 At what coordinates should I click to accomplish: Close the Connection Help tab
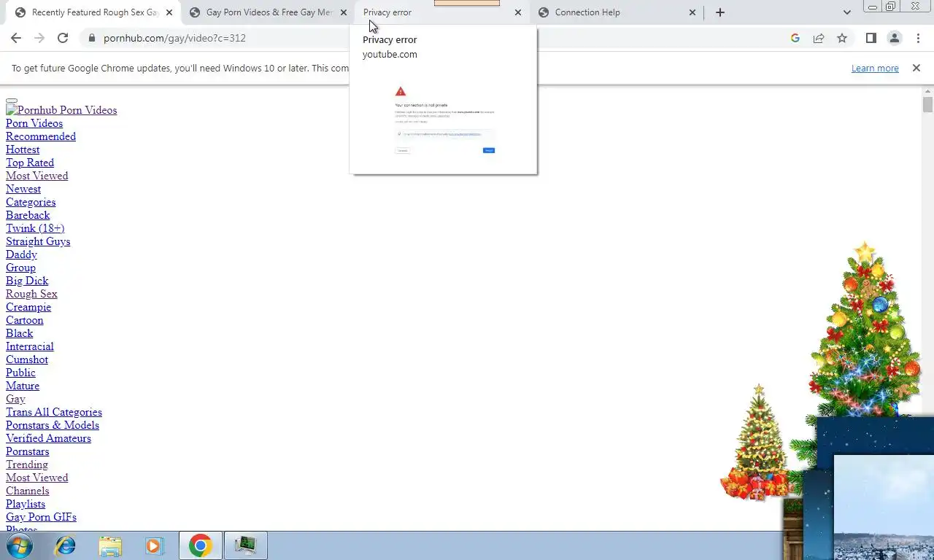(692, 12)
